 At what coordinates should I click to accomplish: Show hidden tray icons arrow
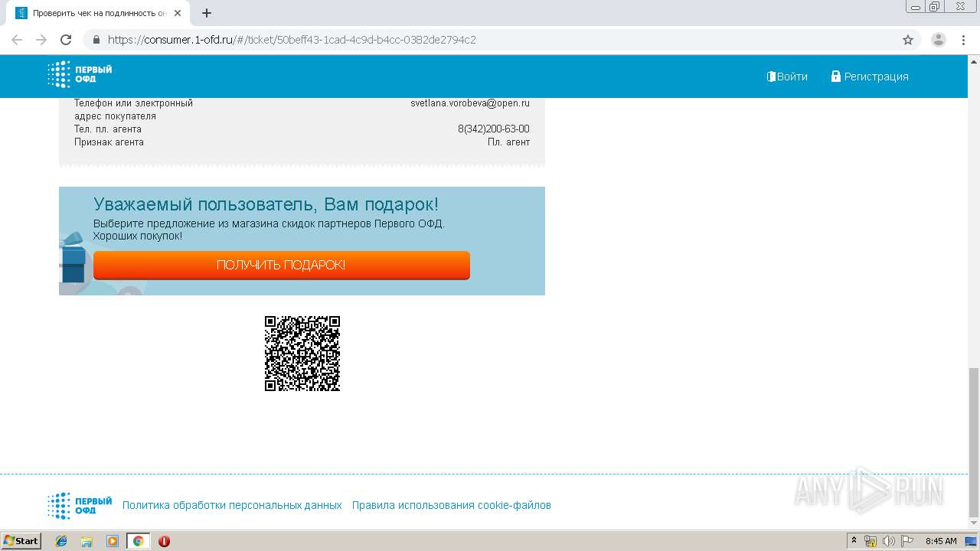854,541
